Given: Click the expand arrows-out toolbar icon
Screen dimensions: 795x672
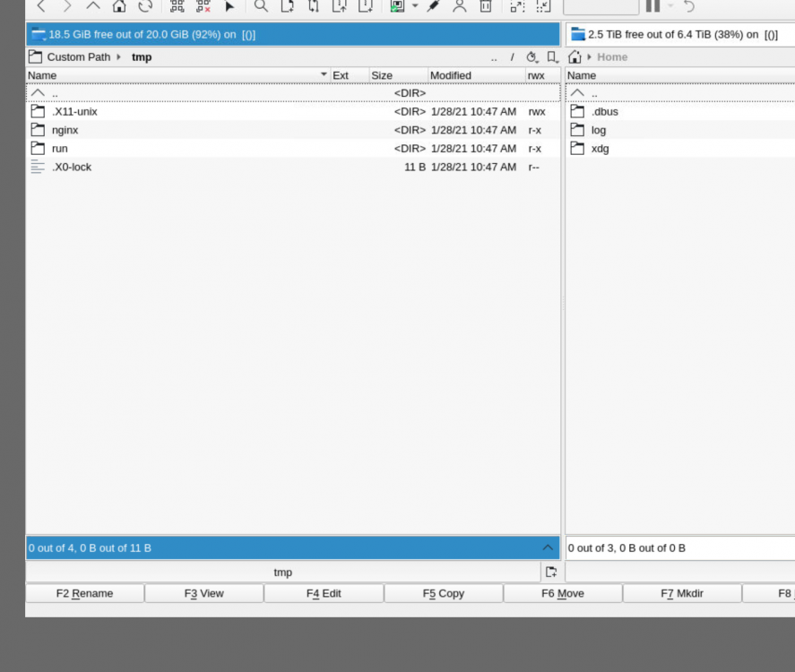Looking at the screenshot, I should [x=517, y=6].
